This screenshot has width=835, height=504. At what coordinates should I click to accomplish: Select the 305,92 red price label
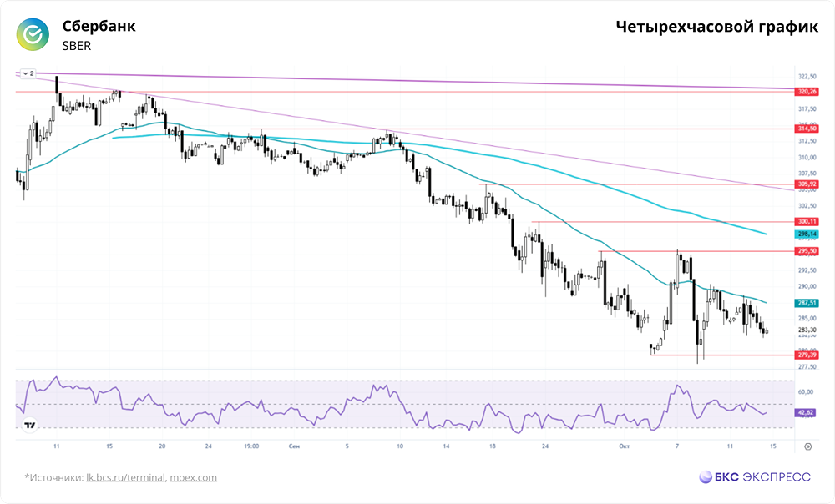point(807,184)
